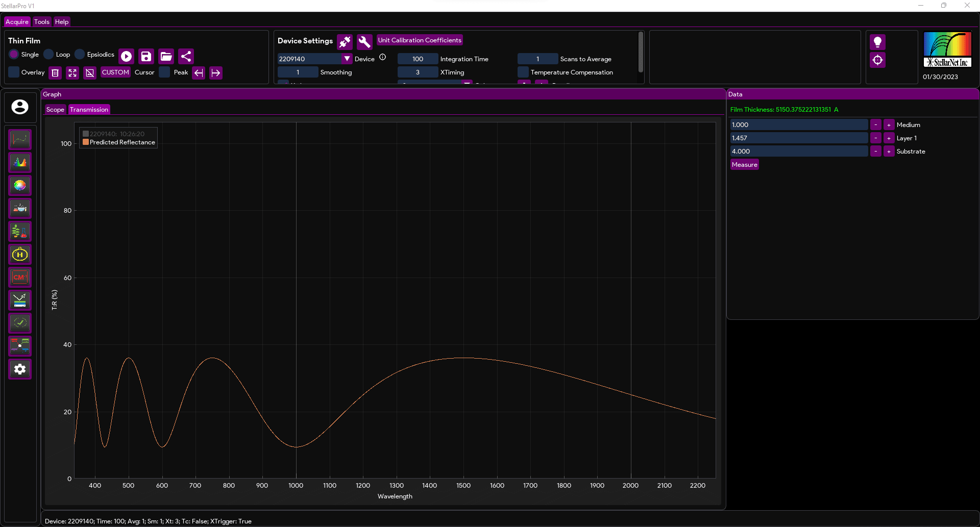
Task: Click the Measure button
Action: 744,165
